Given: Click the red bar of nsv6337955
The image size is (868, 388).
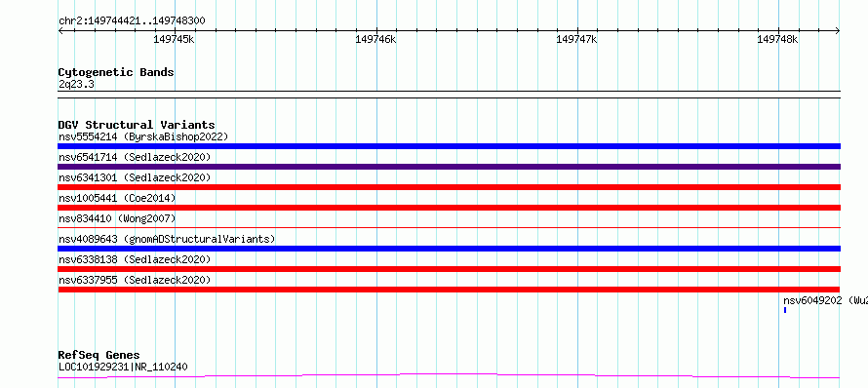Looking at the screenshot, I should (449, 290).
